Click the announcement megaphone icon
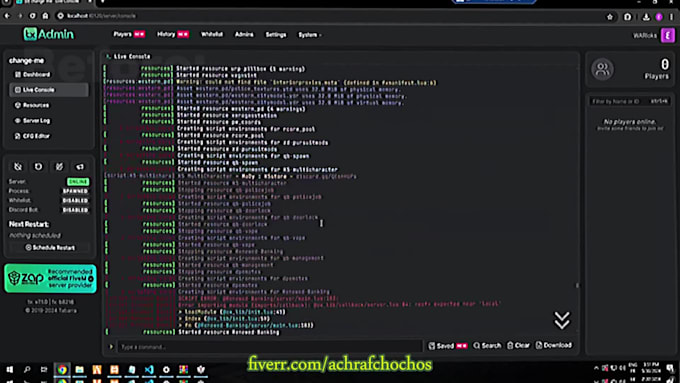Screen dimensions: 680x383 pos(80,167)
